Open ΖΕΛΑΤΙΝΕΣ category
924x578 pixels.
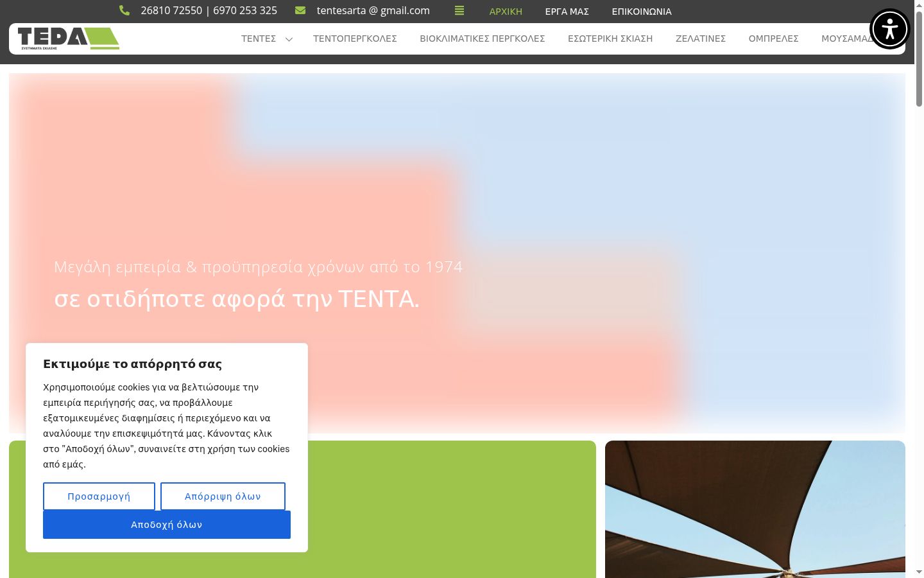701,39
